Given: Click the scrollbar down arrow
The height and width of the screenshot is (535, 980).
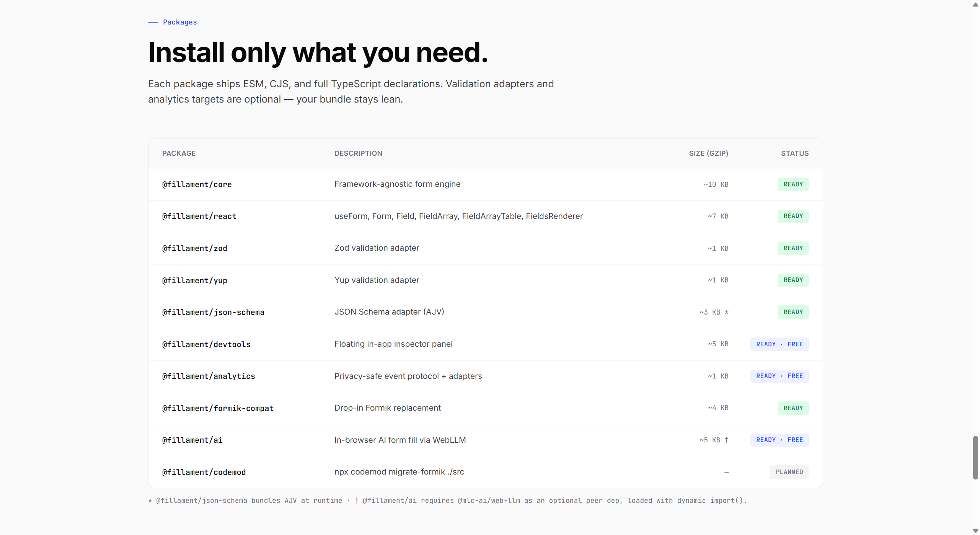Looking at the screenshot, I should point(975,530).
